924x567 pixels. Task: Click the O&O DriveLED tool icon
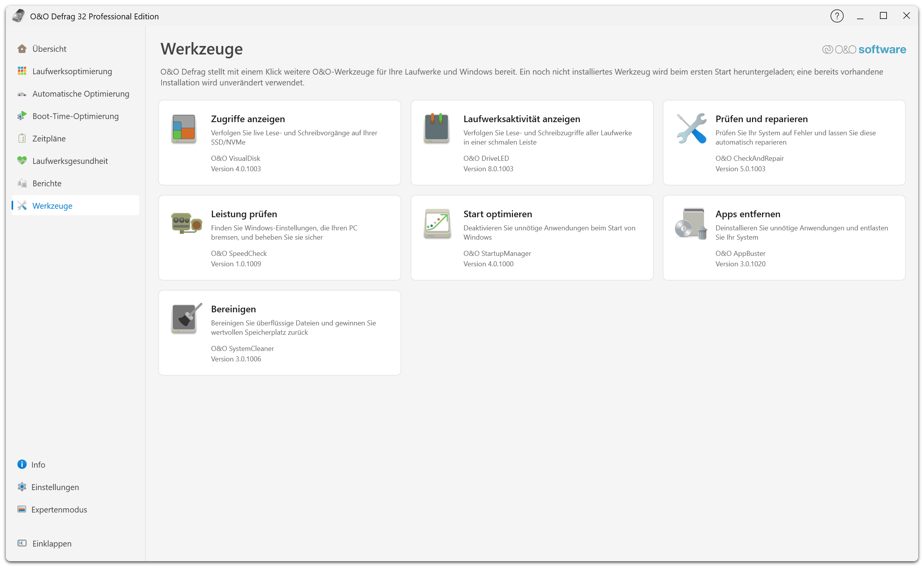pyautogui.click(x=436, y=128)
